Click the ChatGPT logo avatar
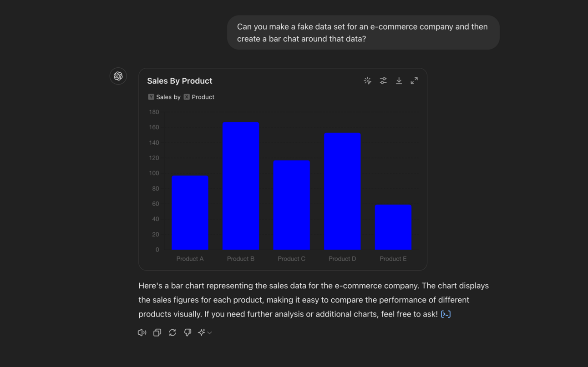Screen dimensions: 588x367 coord(118,76)
